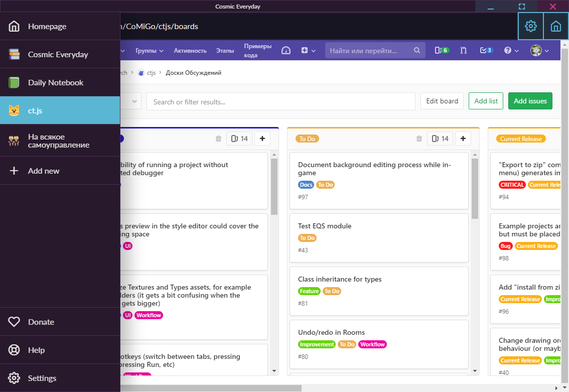Click the Add list button
Image resolution: width=569 pixels, height=392 pixels.
[486, 101]
